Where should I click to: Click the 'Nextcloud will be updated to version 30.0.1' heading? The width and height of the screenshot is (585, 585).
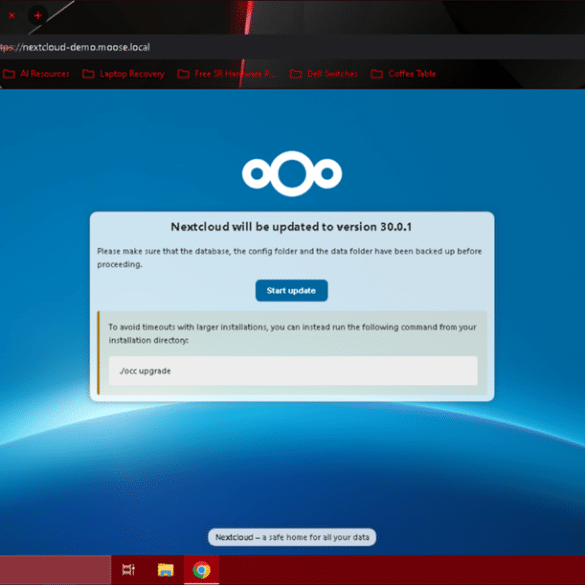pos(291,227)
